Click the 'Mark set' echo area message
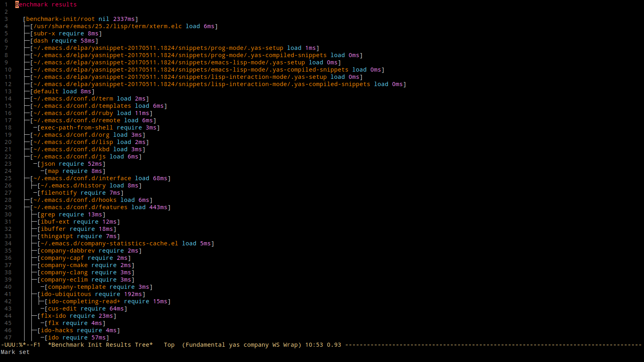The width and height of the screenshot is (644, 362). (15, 352)
